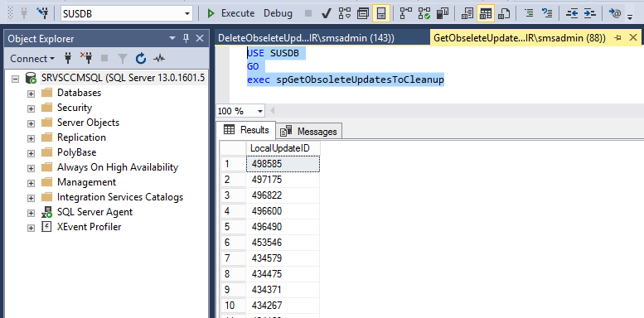The image size is (644, 318).
Task: Select cell with value 434267
Action: (x=283, y=306)
